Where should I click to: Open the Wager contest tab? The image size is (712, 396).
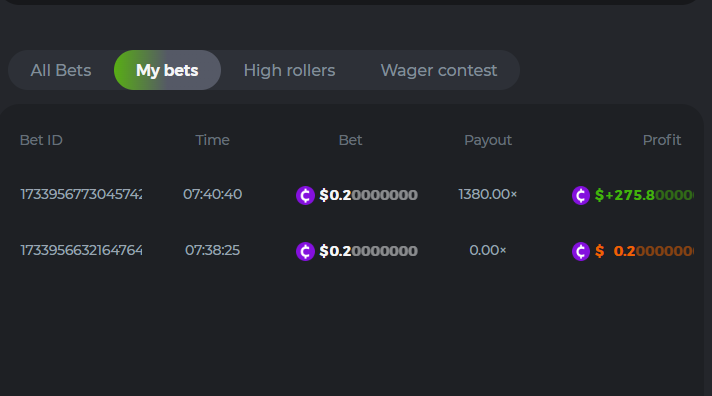(x=439, y=70)
